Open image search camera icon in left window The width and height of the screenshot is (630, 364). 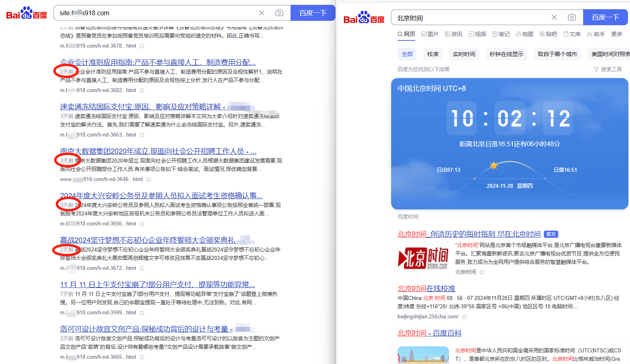point(279,13)
